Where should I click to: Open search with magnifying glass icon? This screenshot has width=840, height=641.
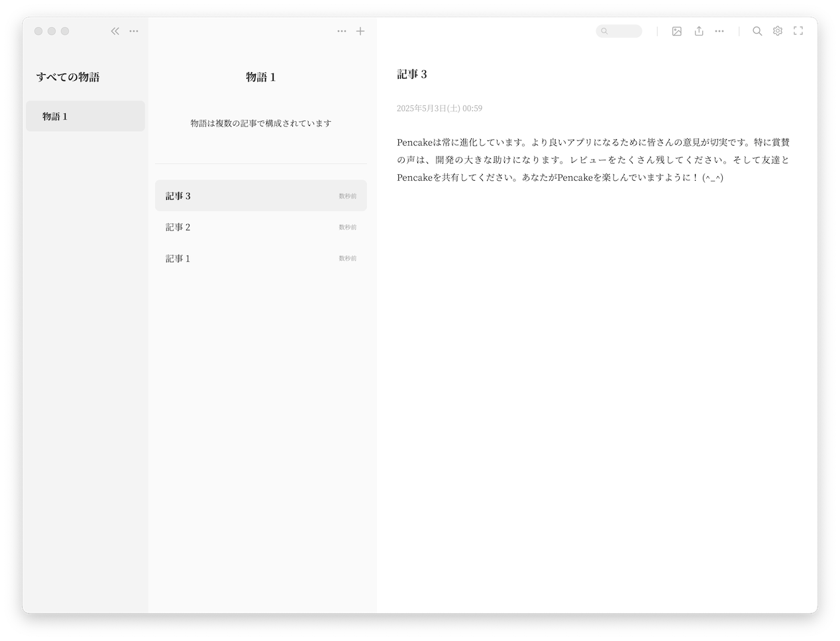coord(757,31)
